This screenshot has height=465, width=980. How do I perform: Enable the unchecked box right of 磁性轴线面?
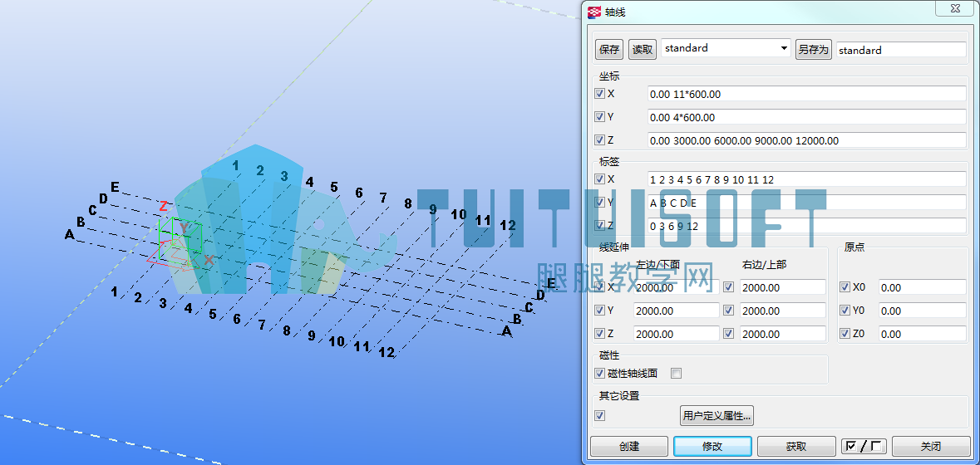click(x=677, y=374)
